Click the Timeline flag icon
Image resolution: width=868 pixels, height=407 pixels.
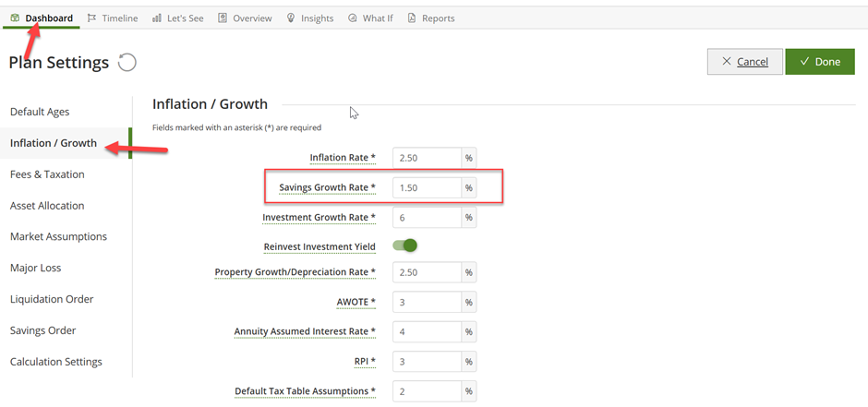coord(92,18)
